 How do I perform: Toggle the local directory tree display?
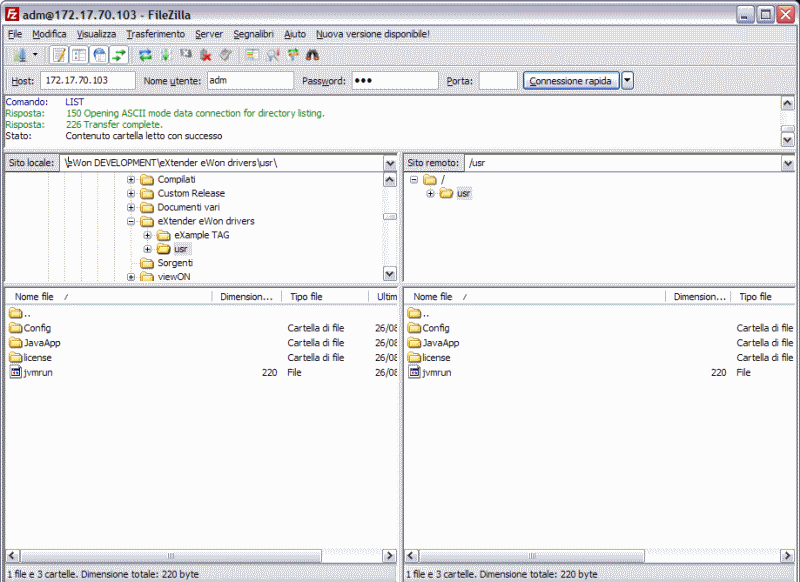tap(79, 55)
